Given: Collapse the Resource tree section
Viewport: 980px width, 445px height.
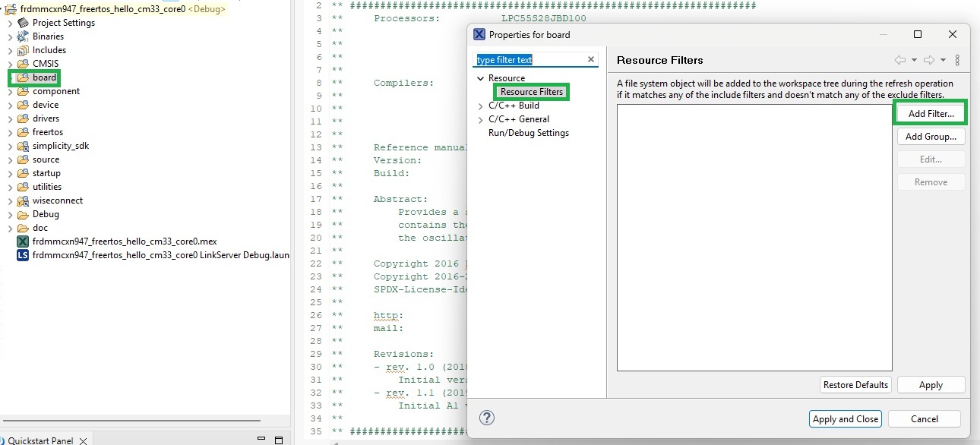Looking at the screenshot, I should (479, 77).
